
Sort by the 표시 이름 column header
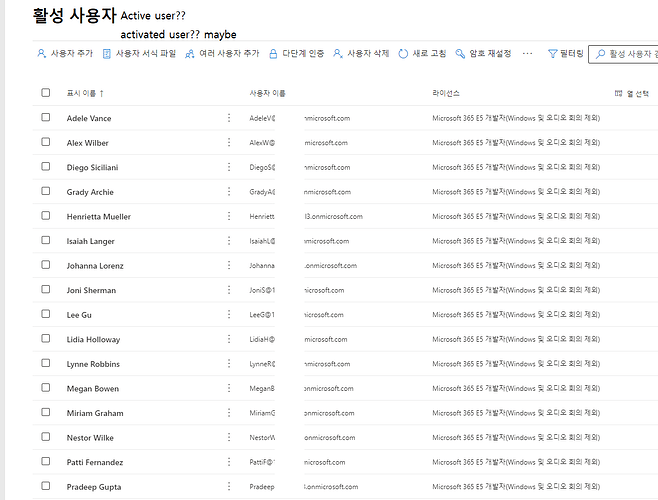click(84, 93)
